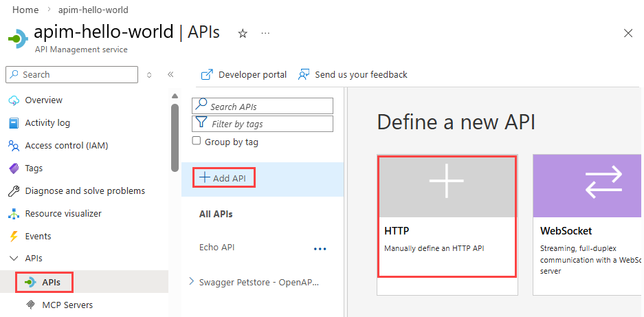Click the Add API button
The height and width of the screenshot is (317, 644).
coord(224,178)
